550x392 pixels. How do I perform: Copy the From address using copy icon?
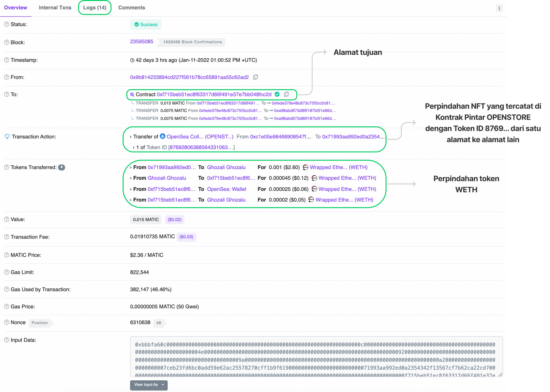[x=255, y=77]
